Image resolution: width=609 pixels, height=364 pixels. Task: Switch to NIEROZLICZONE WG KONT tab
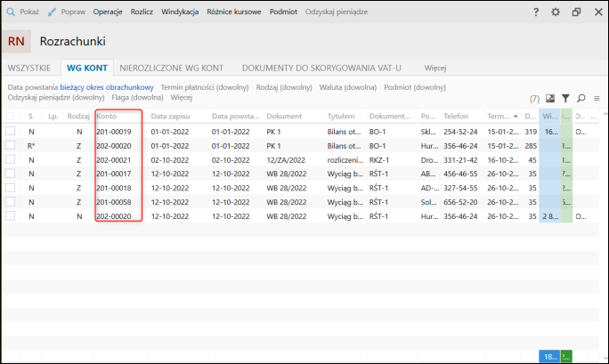pos(171,68)
